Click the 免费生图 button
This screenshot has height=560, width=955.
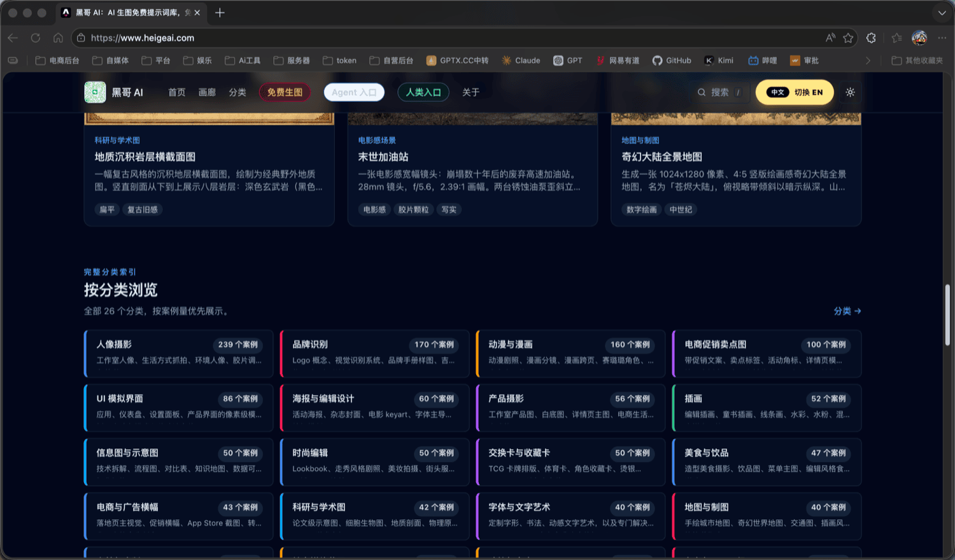click(x=285, y=92)
